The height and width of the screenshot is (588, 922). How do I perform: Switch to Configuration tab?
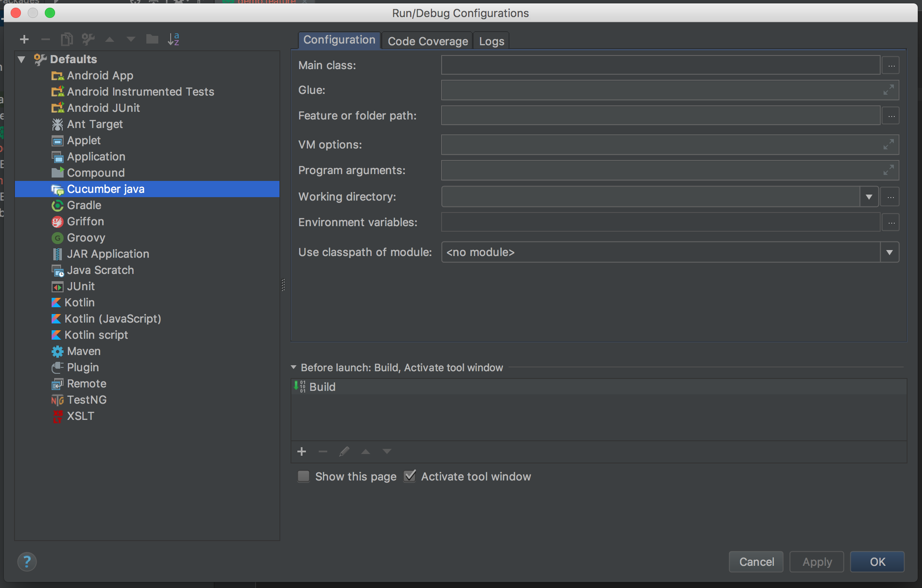(x=339, y=40)
